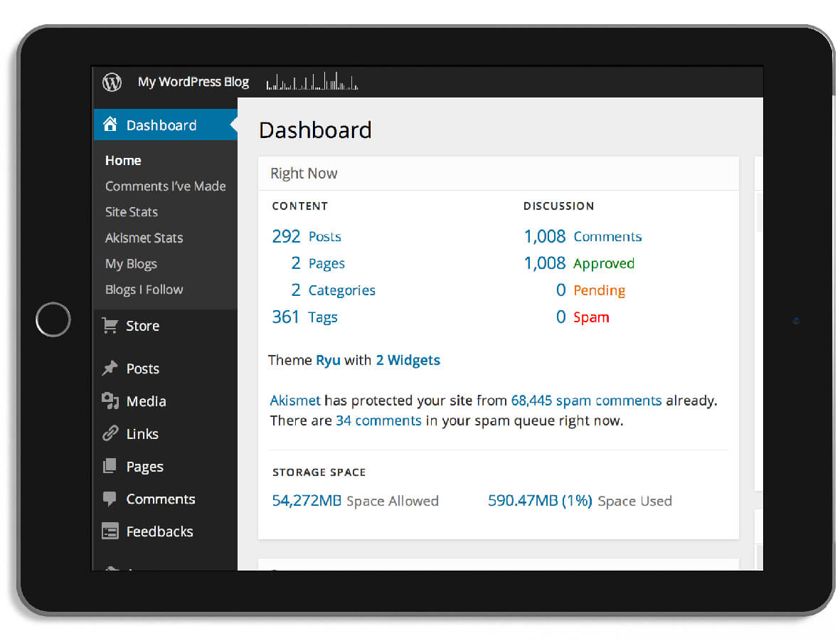Click the Feedbacks form icon
Viewport: 840px width, 641px height.
click(x=110, y=531)
